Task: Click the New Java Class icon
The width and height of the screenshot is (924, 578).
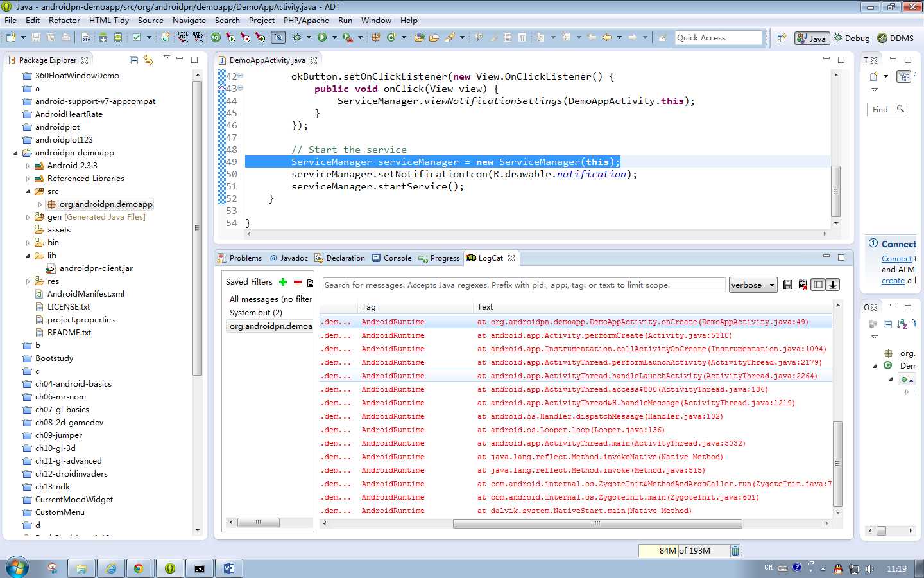Action: pos(391,38)
